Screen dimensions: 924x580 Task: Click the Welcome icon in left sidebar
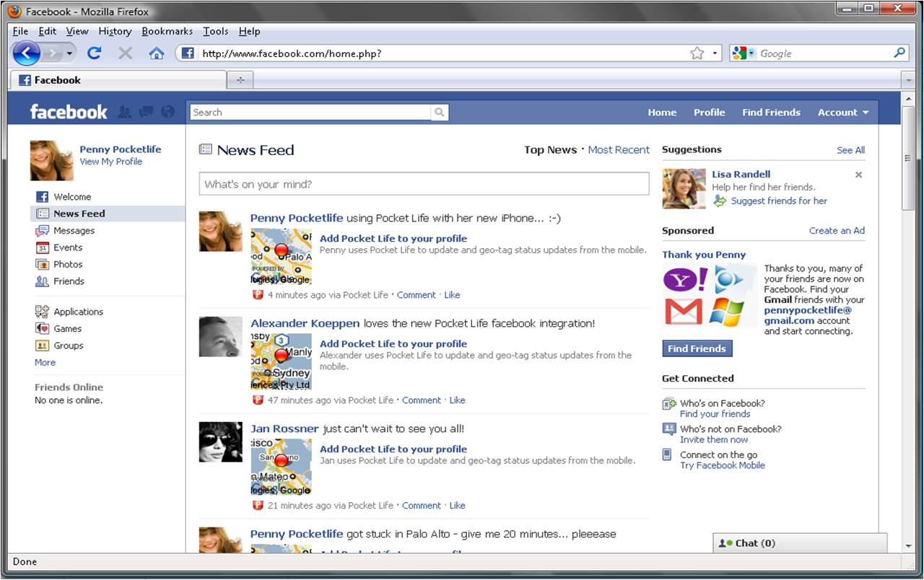[x=42, y=196]
